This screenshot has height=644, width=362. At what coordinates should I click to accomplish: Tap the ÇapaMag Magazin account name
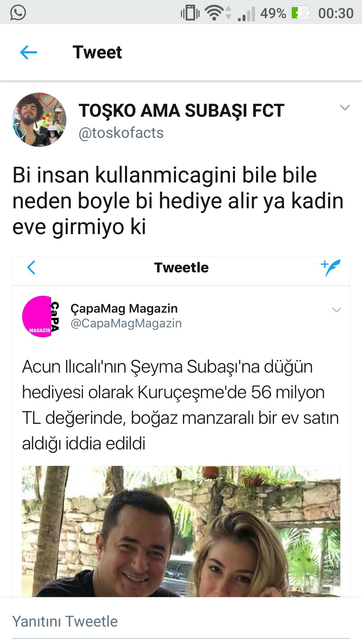click(124, 308)
